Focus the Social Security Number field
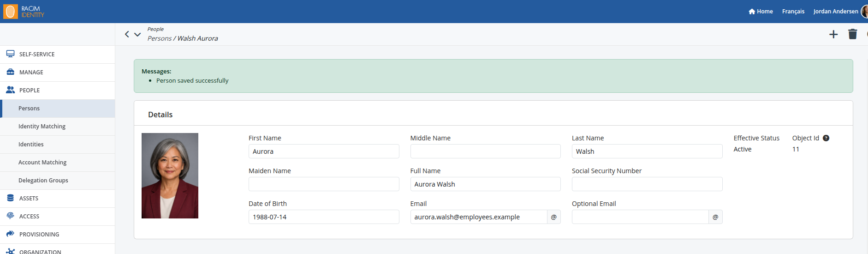The height and width of the screenshot is (254, 868). [x=647, y=184]
